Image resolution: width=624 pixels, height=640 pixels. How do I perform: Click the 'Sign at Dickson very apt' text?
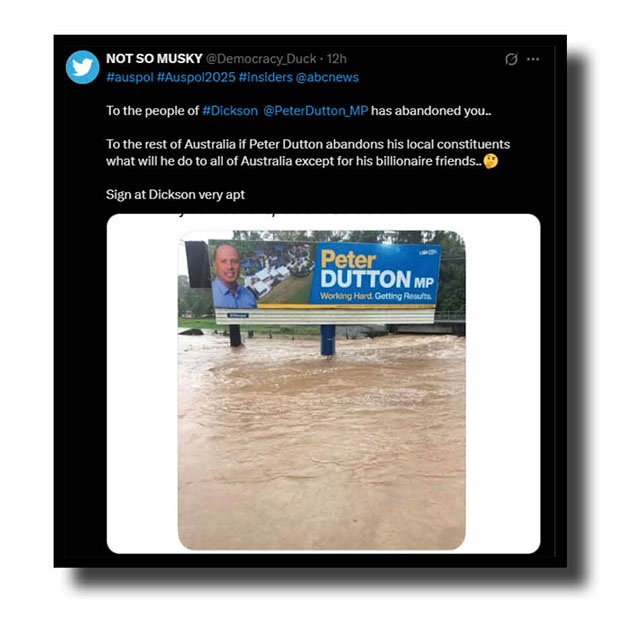[175, 195]
